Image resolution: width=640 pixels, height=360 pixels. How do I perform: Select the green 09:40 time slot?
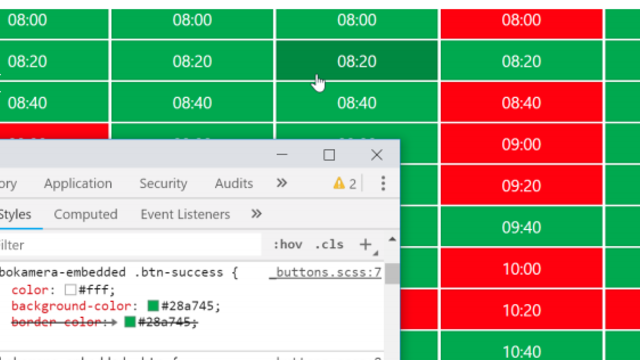522,227
